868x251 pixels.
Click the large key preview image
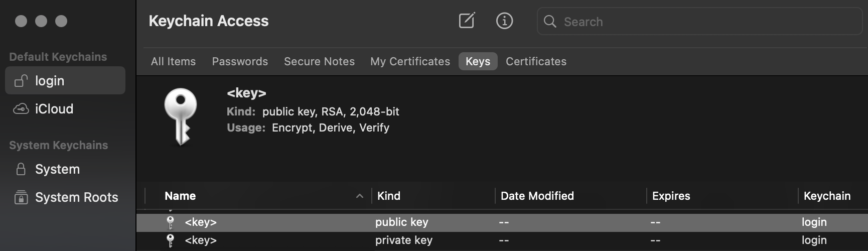(181, 116)
